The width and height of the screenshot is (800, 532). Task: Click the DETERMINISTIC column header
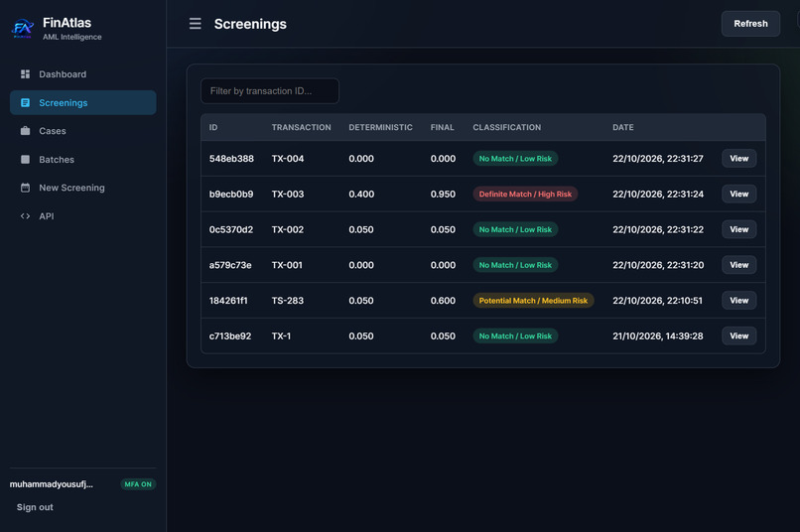pyautogui.click(x=380, y=127)
